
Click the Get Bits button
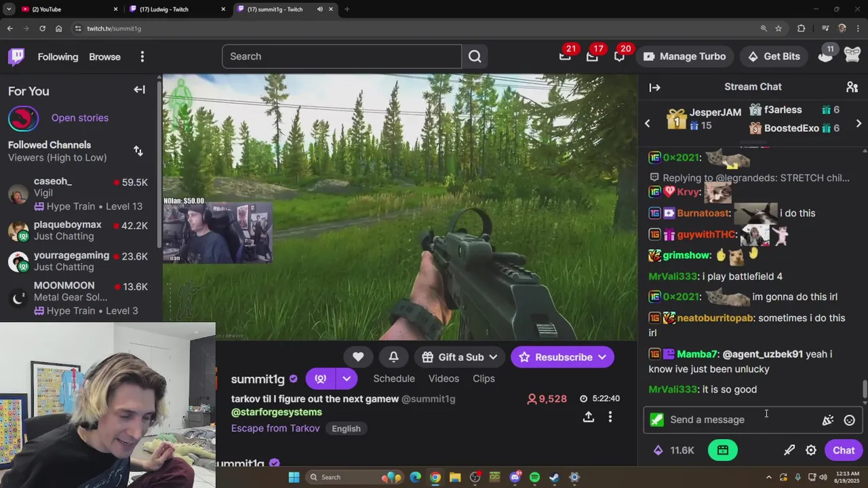tap(774, 56)
